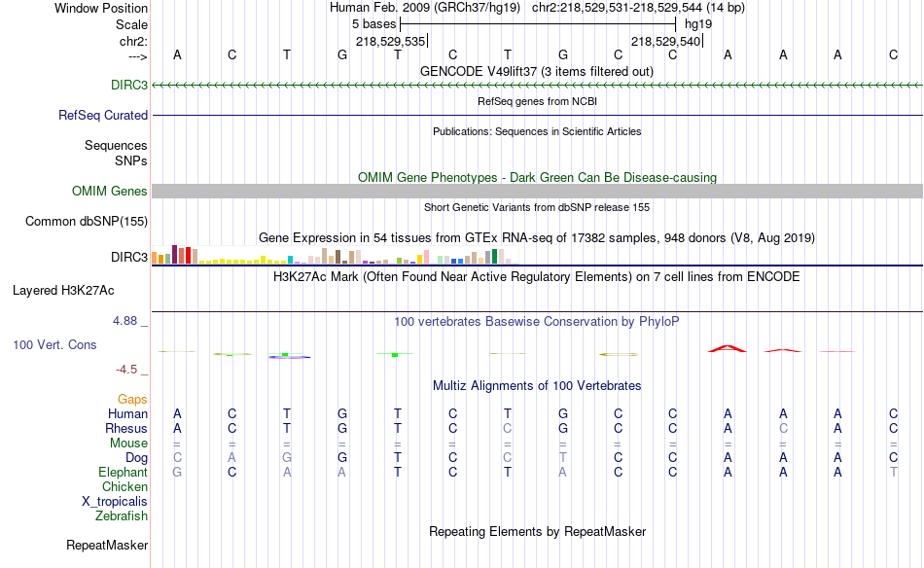The height and width of the screenshot is (568, 924).
Task: Click the tallest red PhyloP conservation peak
Action: (x=728, y=349)
